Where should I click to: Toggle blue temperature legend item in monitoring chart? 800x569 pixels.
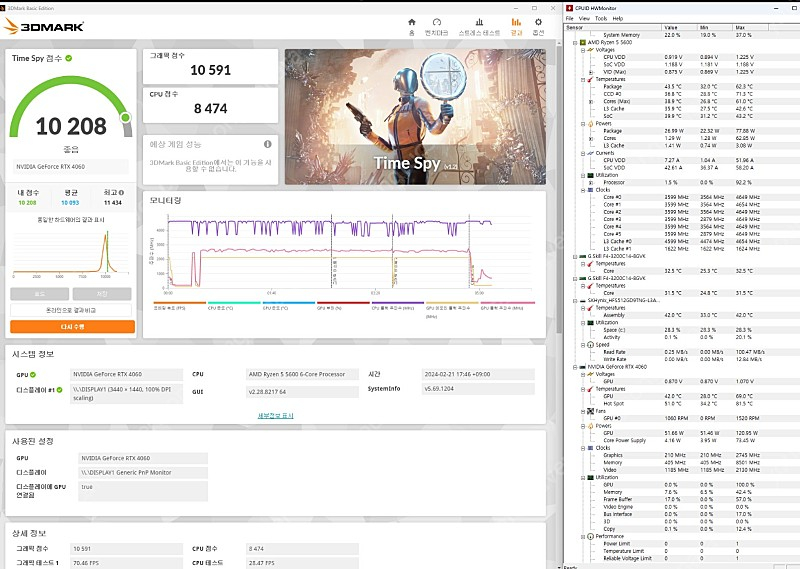pyautogui.click(x=288, y=306)
